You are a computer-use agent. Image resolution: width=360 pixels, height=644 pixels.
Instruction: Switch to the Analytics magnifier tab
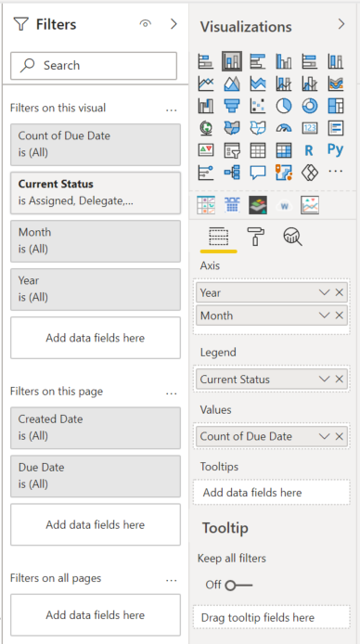(292, 237)
